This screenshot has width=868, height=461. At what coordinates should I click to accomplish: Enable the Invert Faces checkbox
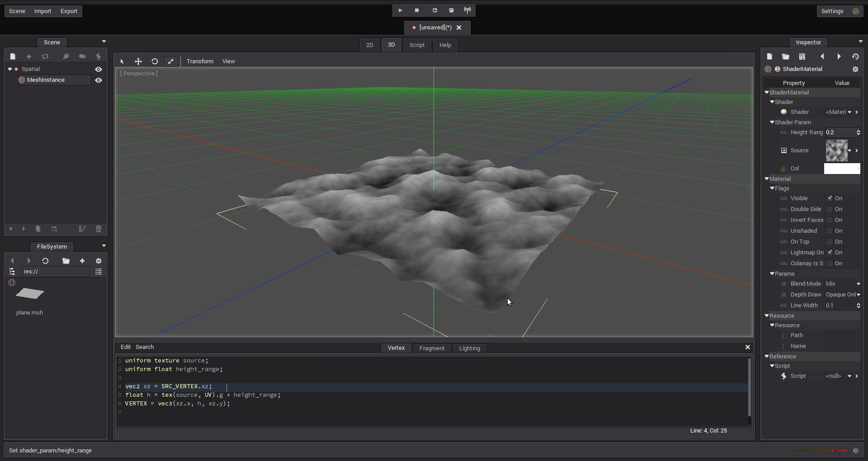(830, 220)
